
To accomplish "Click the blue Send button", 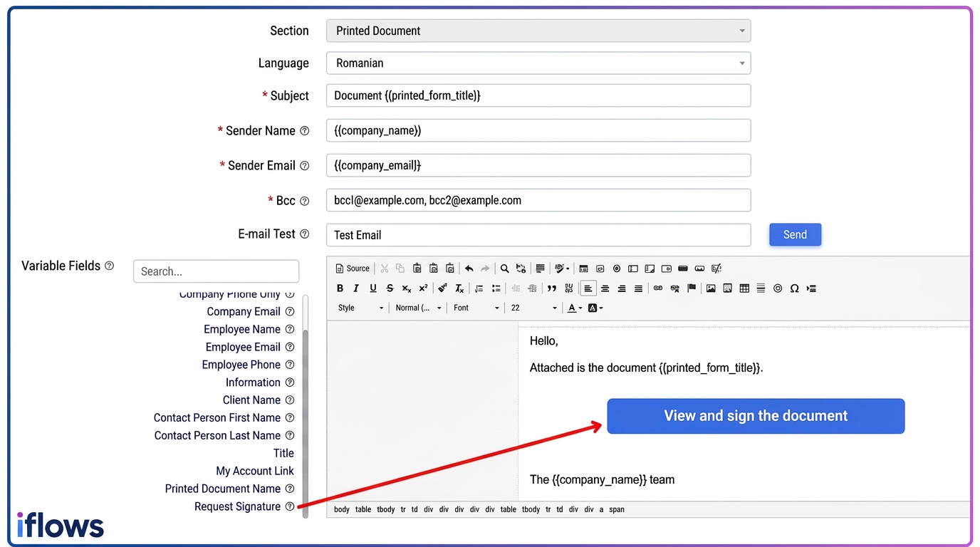I will (795, 234).
